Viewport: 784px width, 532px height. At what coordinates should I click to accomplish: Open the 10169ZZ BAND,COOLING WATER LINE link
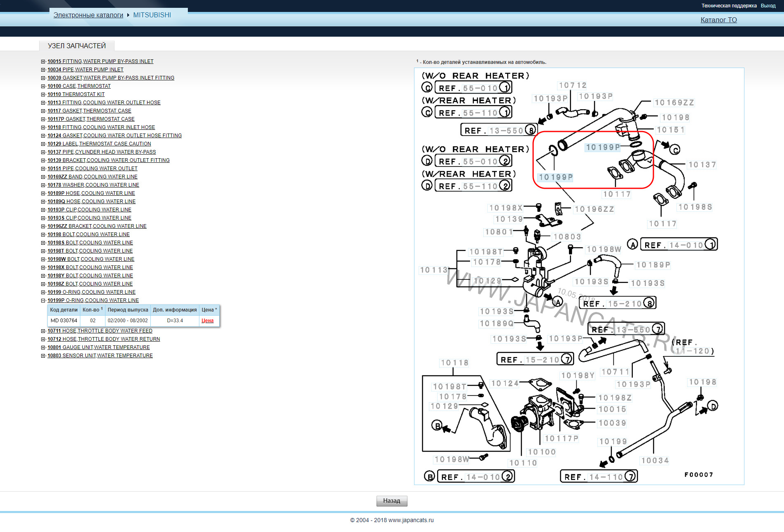pos(92,177)
